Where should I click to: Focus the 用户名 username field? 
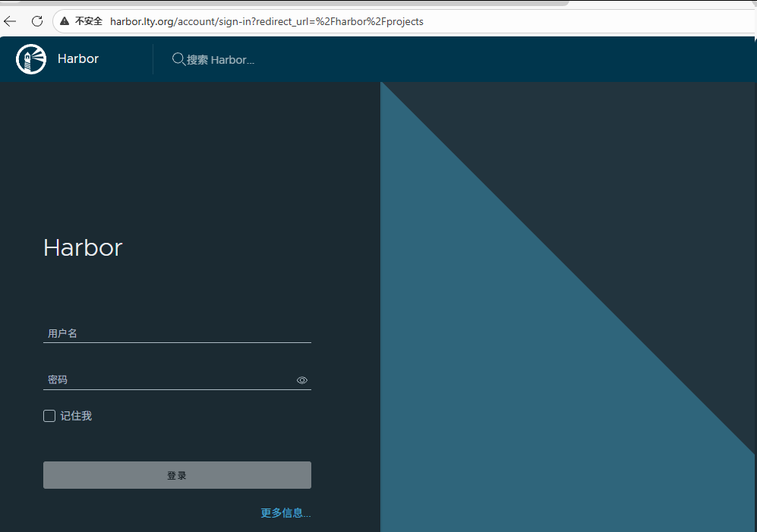pos(177,333)
